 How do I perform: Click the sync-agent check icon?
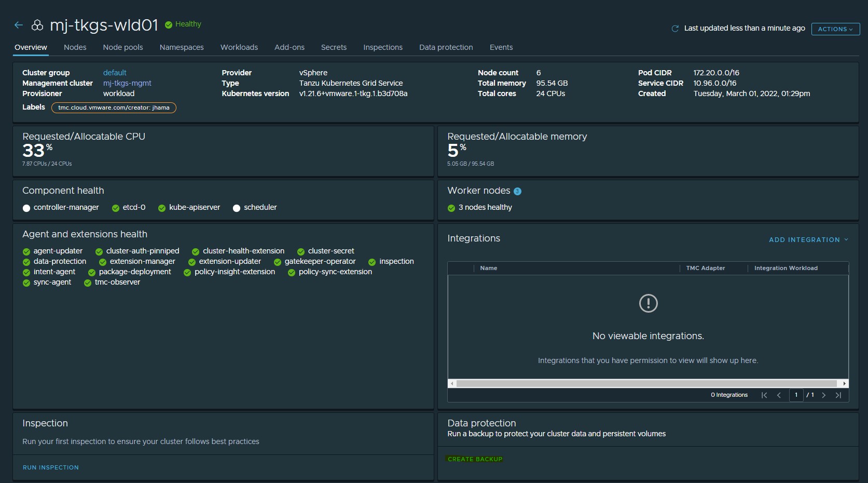26,283
